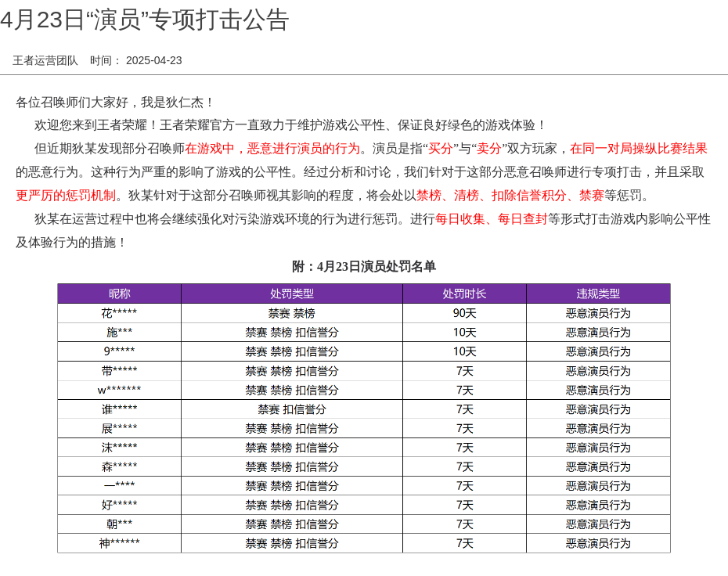
Task: Click punishment type in 施*** row
Action: point(292,333)
